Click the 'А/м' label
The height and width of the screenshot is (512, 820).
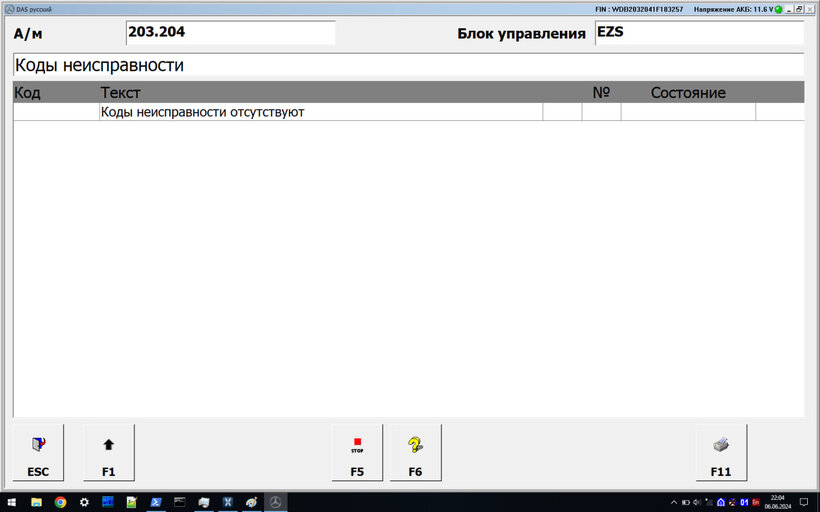click(28, 33)
